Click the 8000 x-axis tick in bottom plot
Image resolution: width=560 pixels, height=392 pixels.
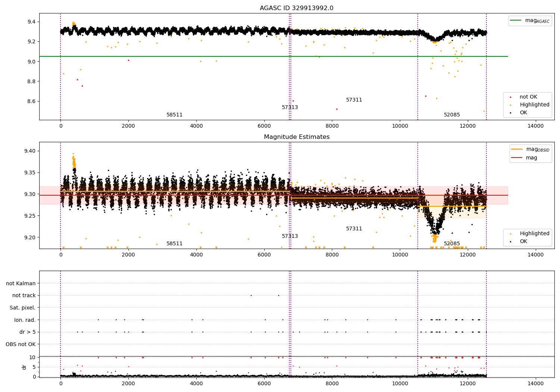tap(332, 384)
